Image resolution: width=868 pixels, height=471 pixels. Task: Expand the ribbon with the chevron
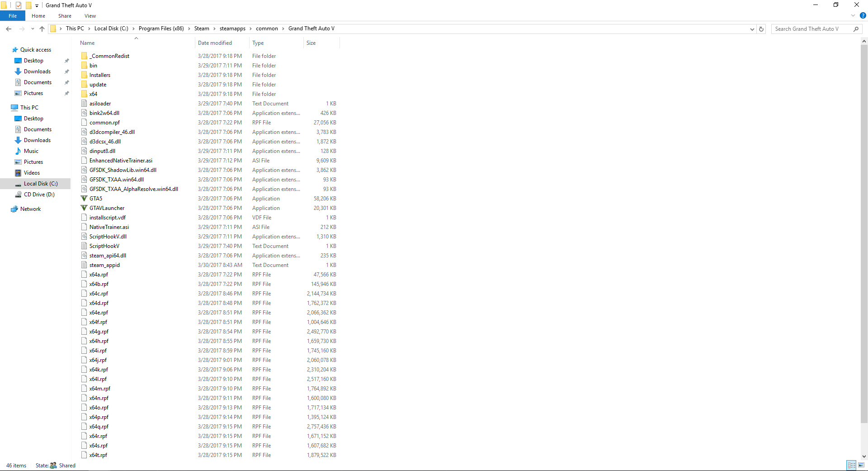tap(853, 15)
